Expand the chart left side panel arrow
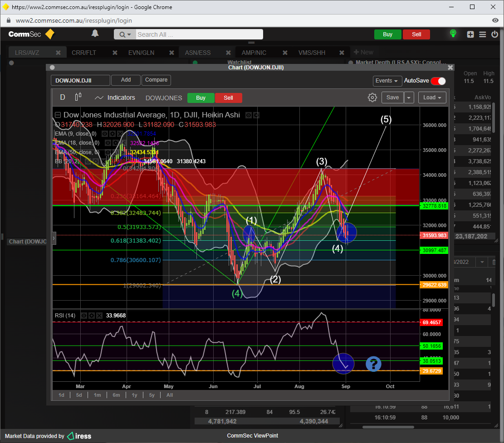The image size is (504, 443). 54,239
